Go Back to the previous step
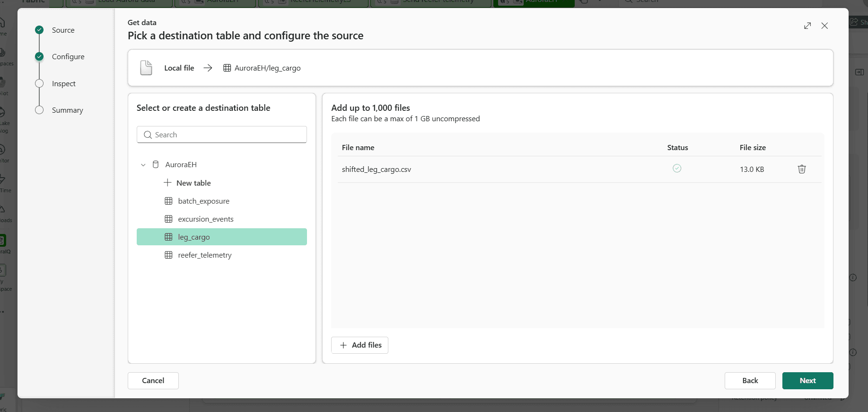This screenshot has height=412, width=868. click(x=750, y=381)
